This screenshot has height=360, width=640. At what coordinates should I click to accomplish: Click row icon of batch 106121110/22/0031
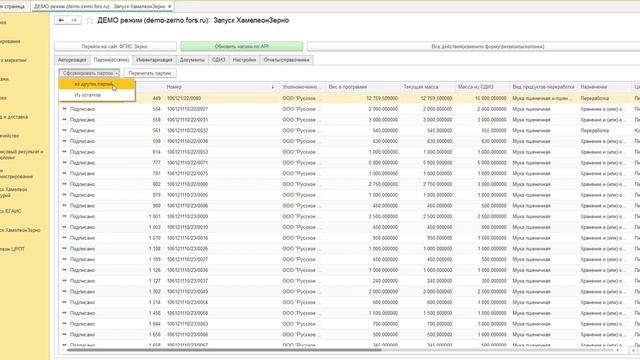[x=64, y=120]
